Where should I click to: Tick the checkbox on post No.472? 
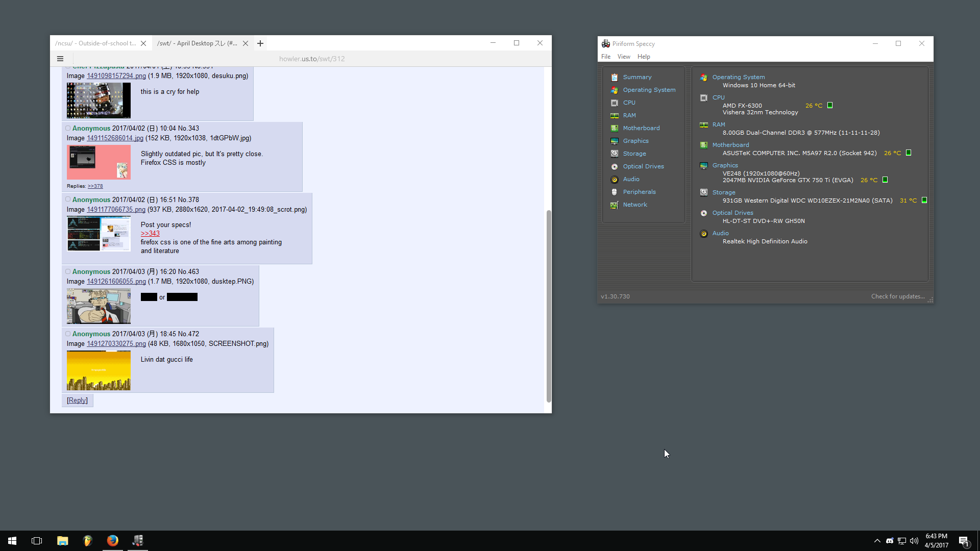click(68, 334)
